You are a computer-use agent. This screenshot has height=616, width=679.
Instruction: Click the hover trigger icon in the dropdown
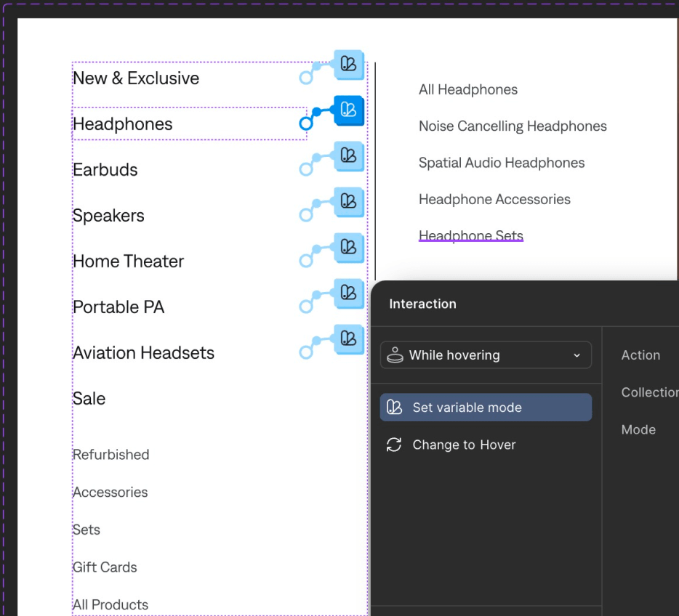[x=395, y=354]
